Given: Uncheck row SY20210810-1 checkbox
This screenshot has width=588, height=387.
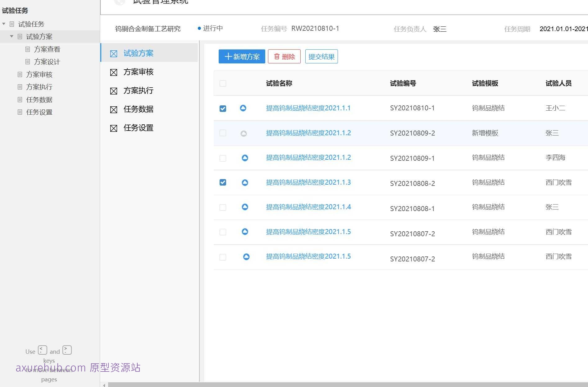Looking at the screenshot, I should [223, 108].
